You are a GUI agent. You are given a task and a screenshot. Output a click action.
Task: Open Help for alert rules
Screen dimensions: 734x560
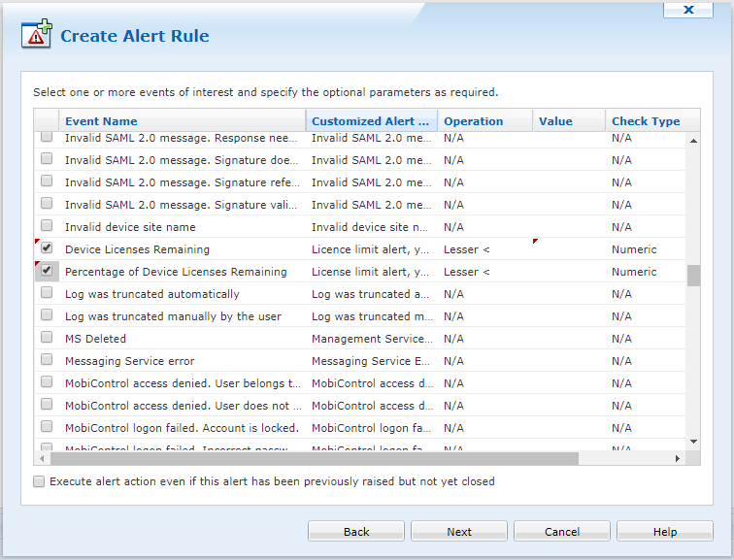(665, 531)
